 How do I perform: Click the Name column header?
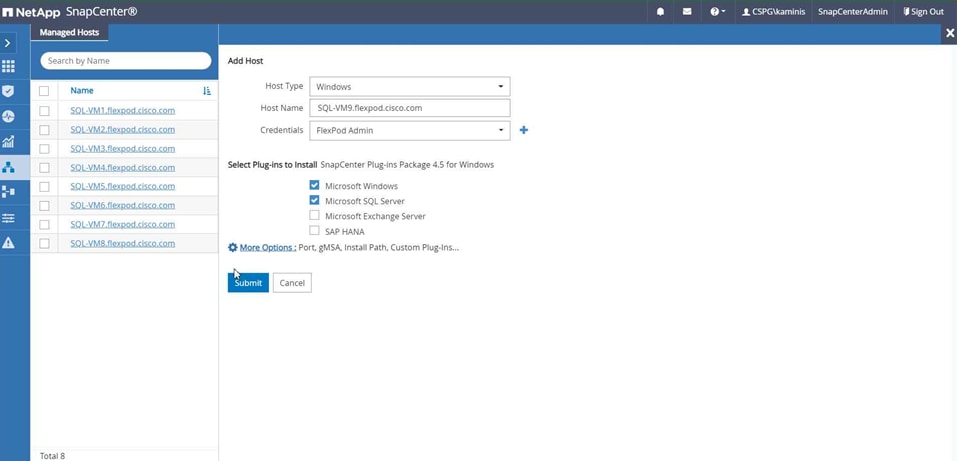(82, 90)
